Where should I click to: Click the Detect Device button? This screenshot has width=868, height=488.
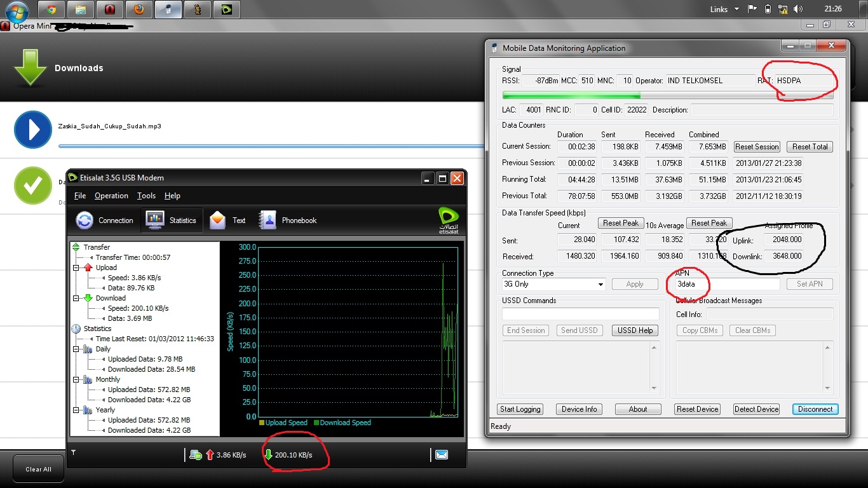point(756,409)
